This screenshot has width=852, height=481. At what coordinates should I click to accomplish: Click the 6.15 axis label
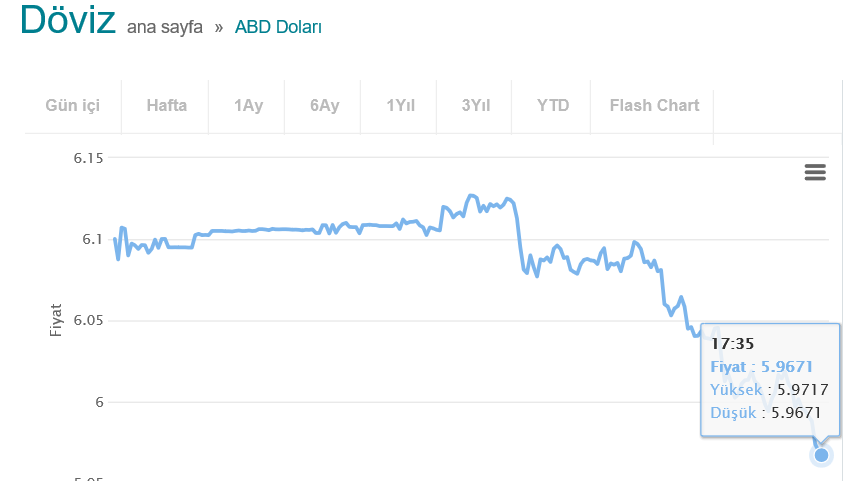click(x=88, y=158)
